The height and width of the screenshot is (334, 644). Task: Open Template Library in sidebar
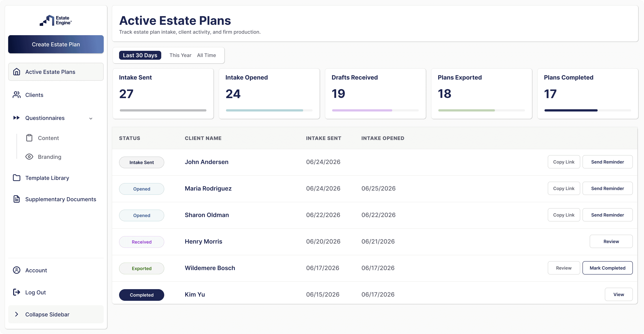pos(56,178)
